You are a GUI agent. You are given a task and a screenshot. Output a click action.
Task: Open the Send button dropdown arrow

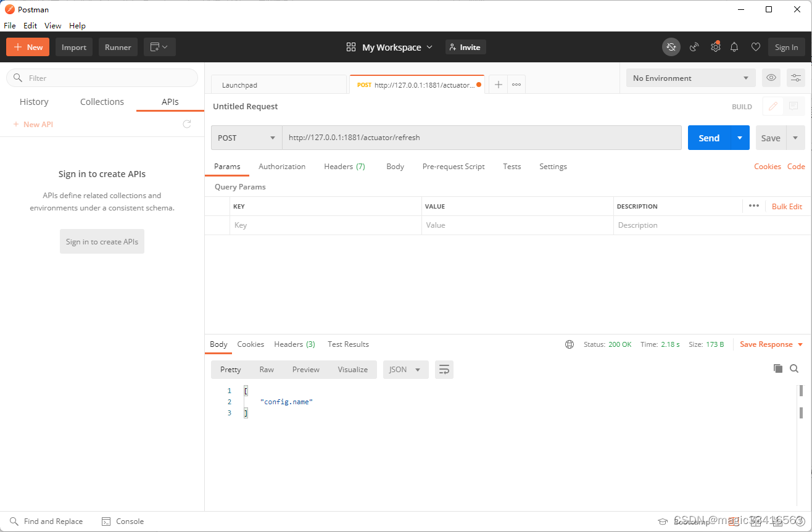point(740,138)
